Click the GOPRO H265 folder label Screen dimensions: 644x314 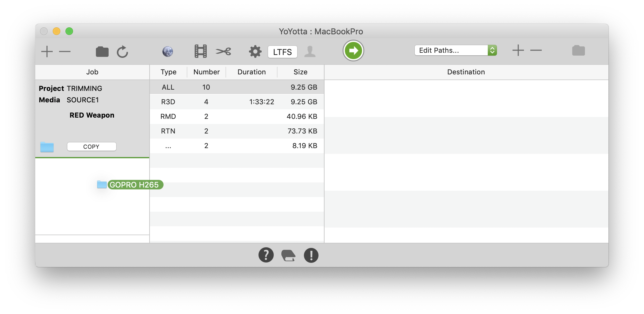[x=135, y=185]
